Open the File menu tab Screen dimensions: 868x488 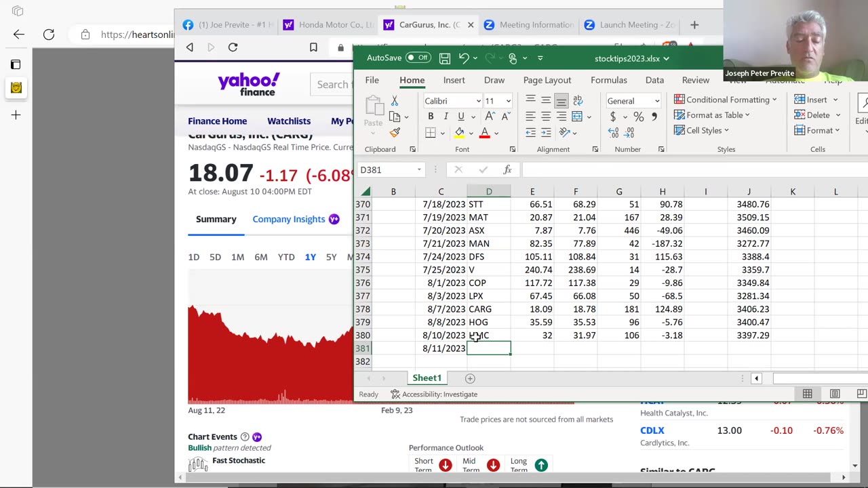pyautogui.click(x=372, y=80)
